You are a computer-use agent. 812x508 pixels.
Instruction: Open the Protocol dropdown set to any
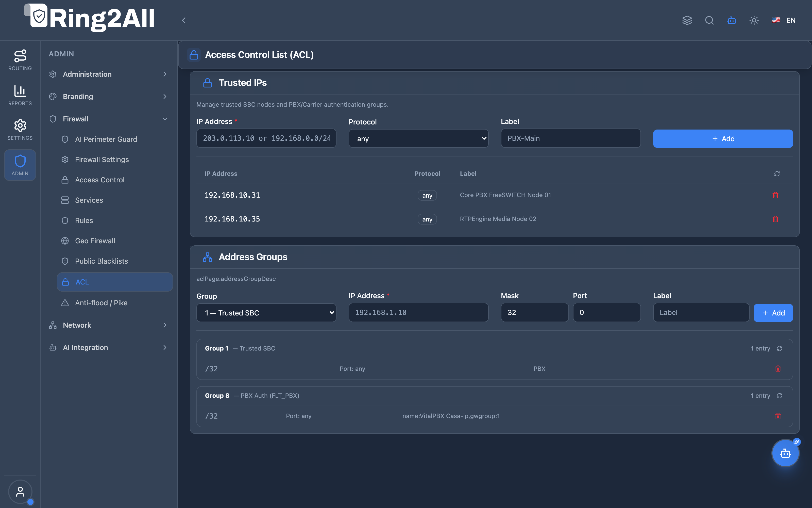click(418, 138)
